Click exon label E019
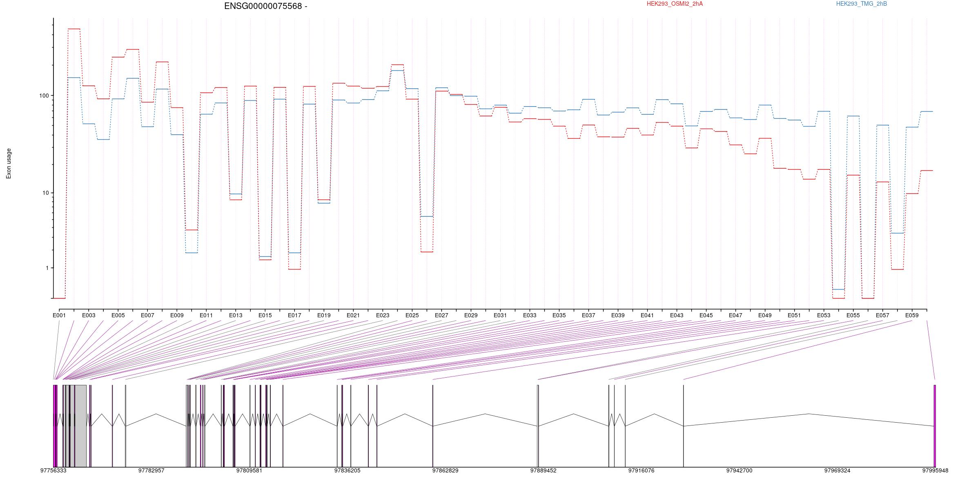The image size is (980, 490). (324, 315)
